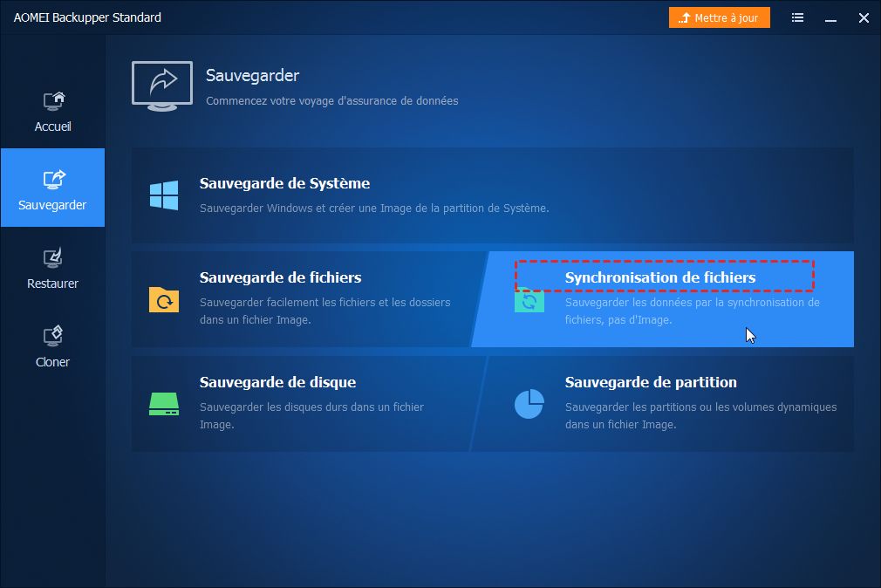
Task: Switch to the Restaurer tab label
Action: pyautogui.click(x=53, y=284)
